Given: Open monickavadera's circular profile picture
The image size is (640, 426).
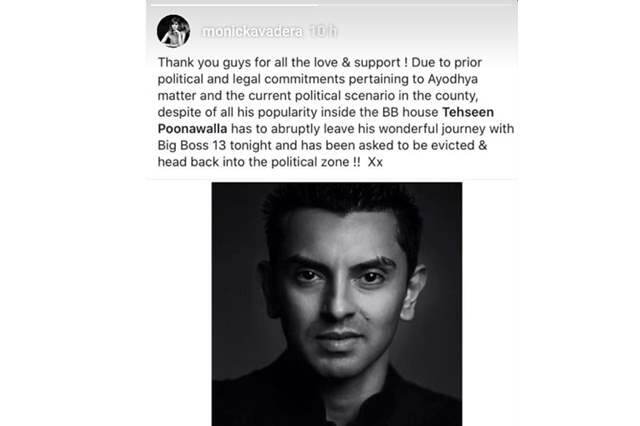Looking at the screenshot, I should click(x=173, y=31).
